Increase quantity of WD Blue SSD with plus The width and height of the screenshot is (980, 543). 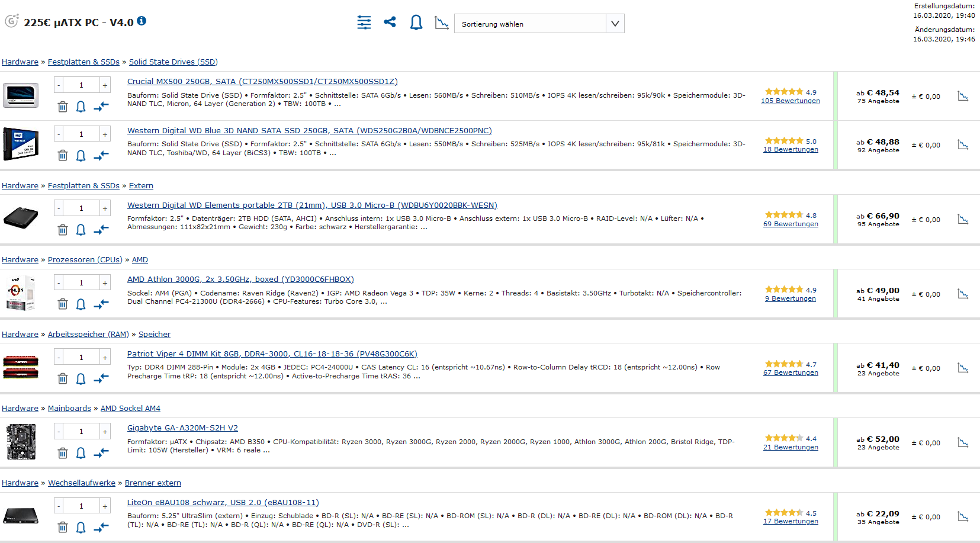tap(105, 134)
